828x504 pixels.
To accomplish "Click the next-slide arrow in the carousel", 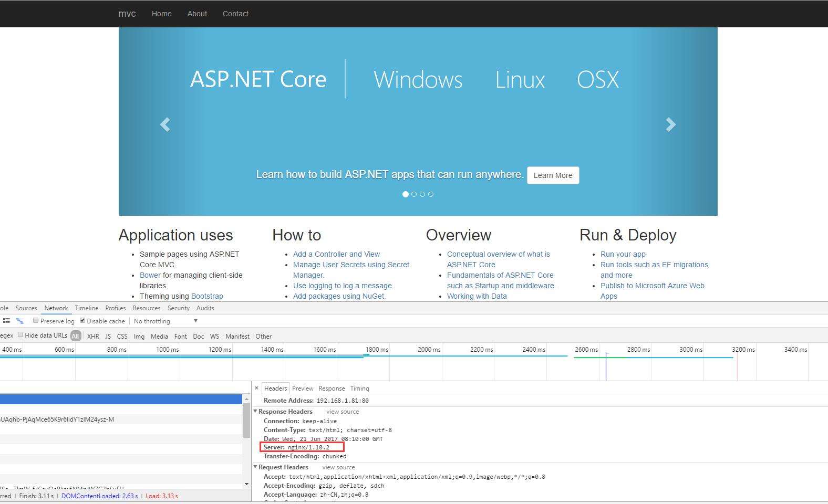I will 670,124.
